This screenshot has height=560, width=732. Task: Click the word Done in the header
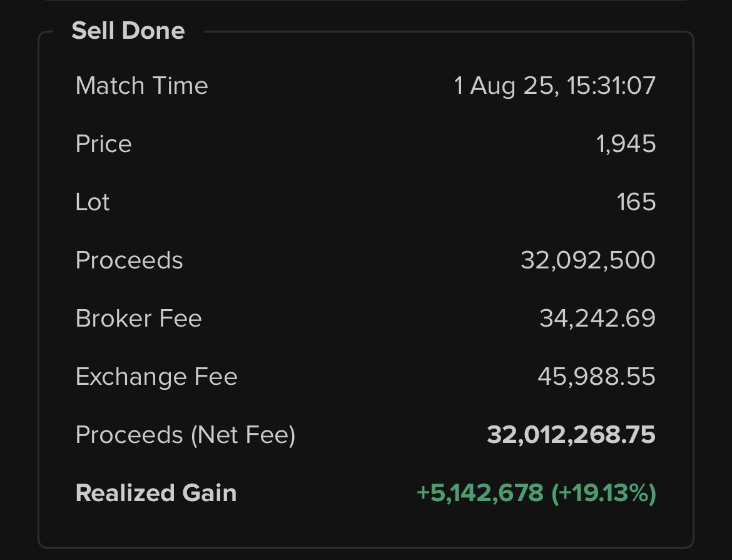coord(153,31)
